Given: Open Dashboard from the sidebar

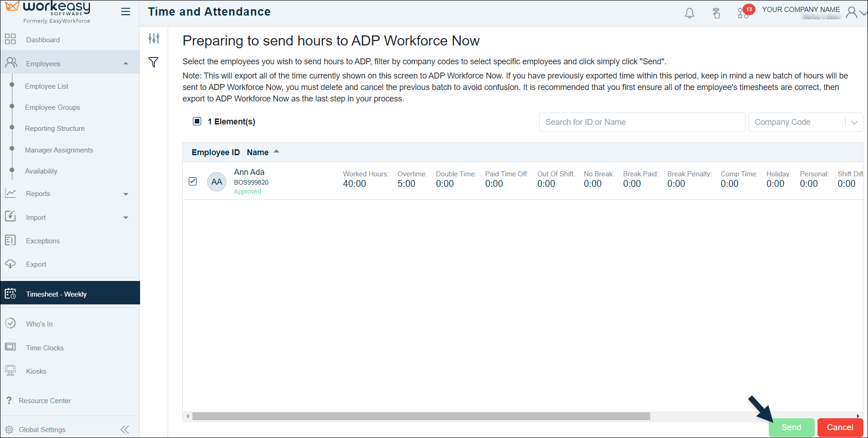Looking at the screenshot, I should [43, 40].
